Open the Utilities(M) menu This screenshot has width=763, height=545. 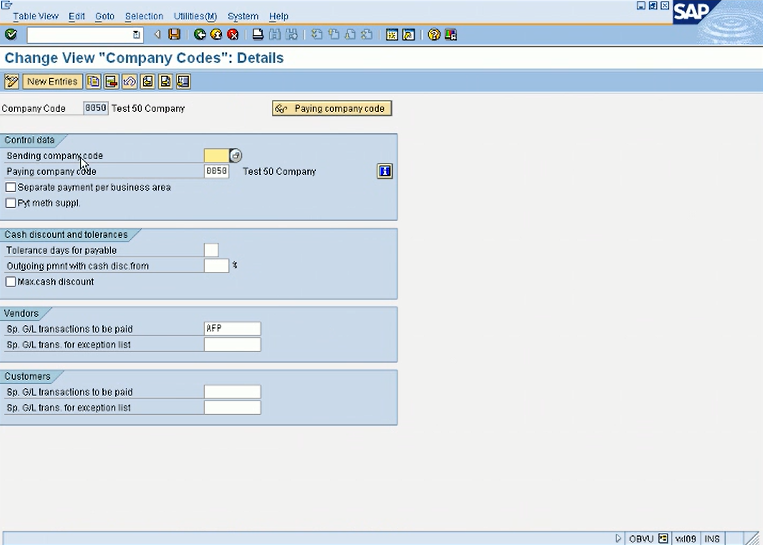(x=195, y=16)
